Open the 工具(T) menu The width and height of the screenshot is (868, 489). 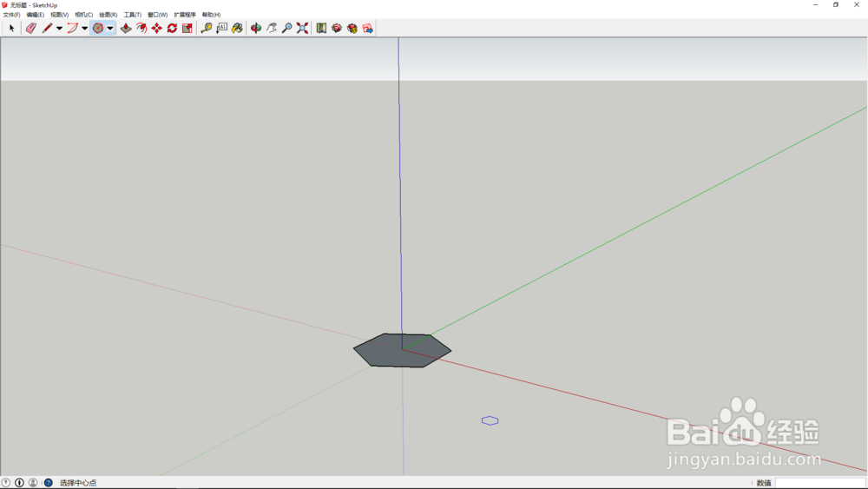click(x=133, y=15)
